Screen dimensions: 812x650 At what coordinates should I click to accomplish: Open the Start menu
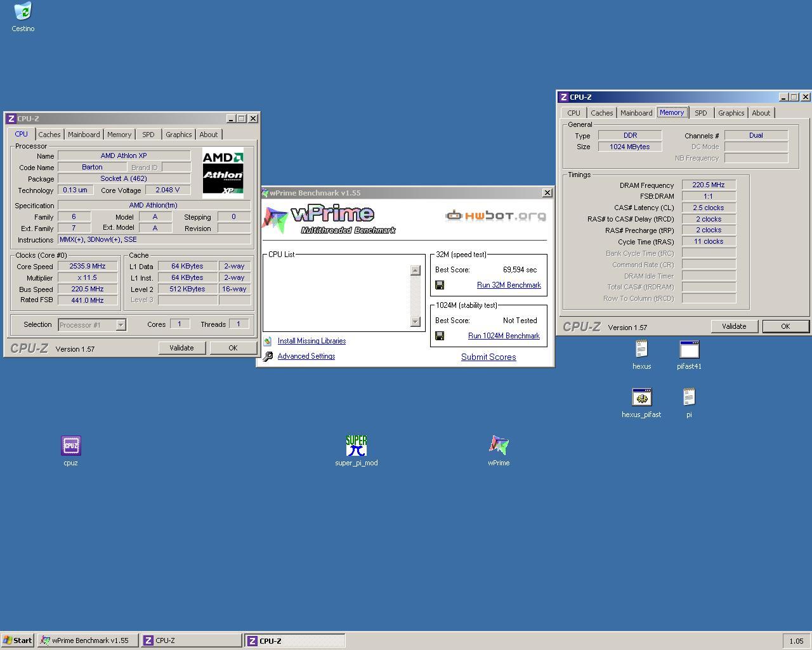click(18, 640)
